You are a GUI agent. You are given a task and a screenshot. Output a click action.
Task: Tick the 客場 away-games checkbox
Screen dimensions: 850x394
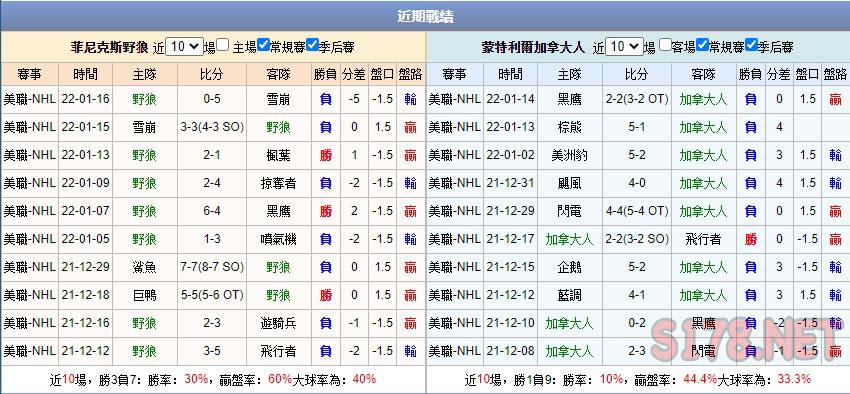point(665,46)
